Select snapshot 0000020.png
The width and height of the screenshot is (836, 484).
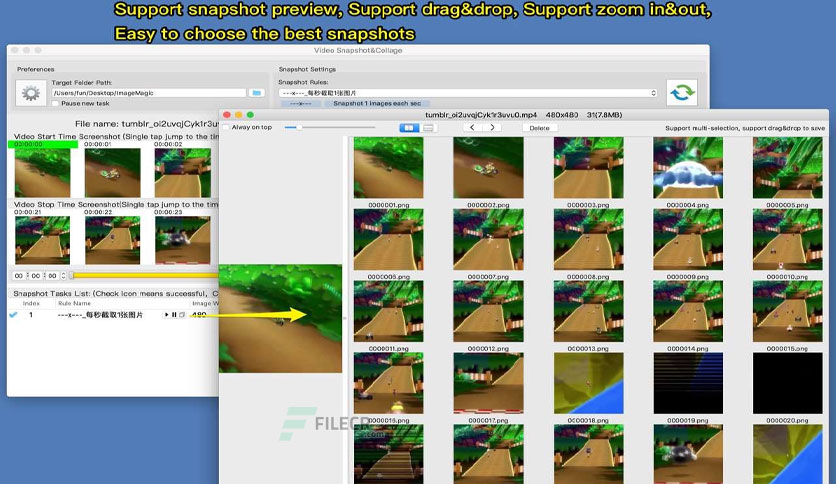coord(787,383)
